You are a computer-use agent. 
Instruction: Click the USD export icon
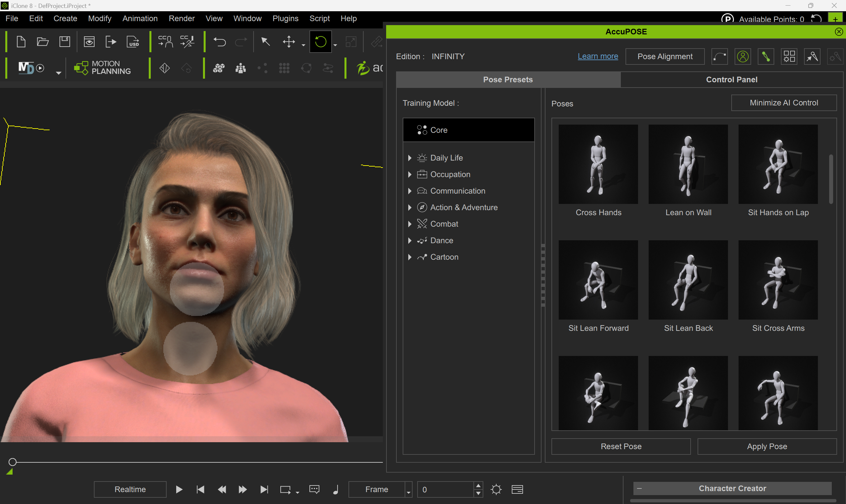pos(133,42)
